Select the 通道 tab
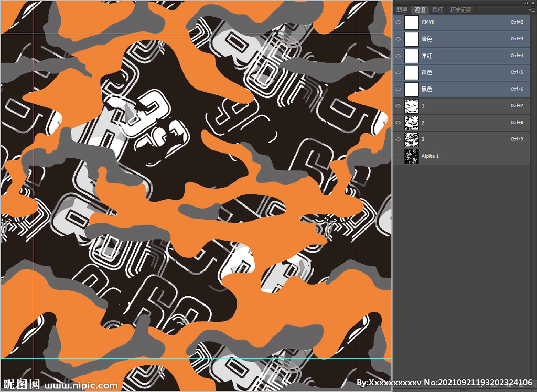The width and height of the screenshot is (537, 392). pos(420,10)
